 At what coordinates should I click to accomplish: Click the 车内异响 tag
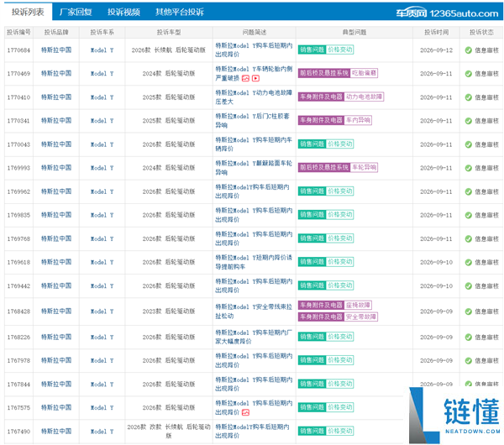tap(358, 120)
